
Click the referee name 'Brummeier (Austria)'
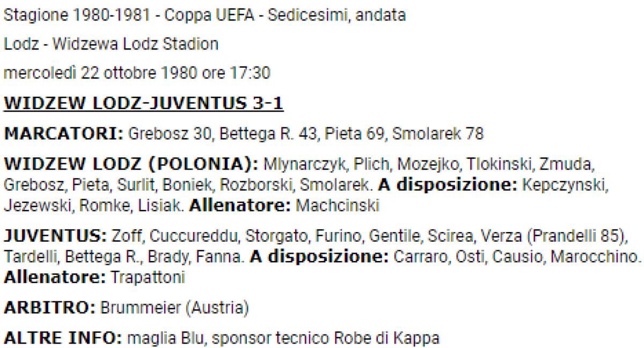point(174,308)
